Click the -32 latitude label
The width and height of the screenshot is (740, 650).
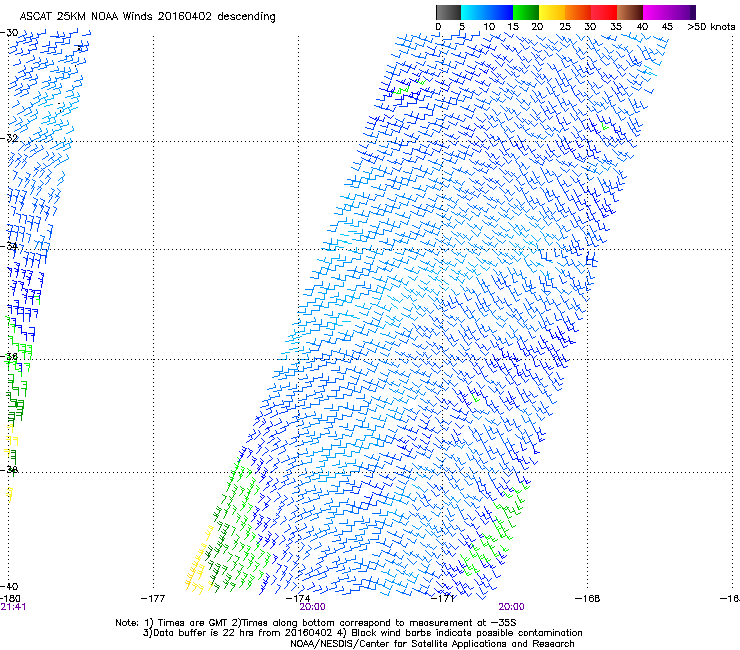9,138
